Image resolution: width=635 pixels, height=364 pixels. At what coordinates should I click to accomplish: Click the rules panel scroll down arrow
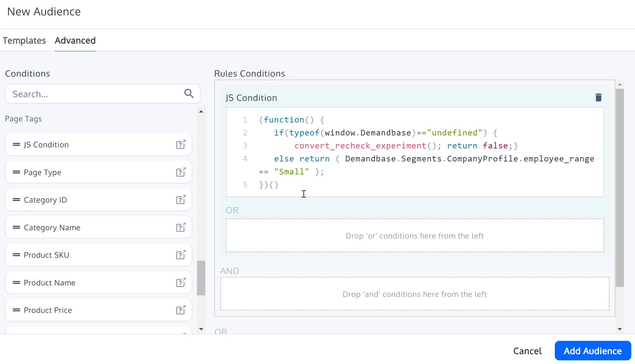620,329
